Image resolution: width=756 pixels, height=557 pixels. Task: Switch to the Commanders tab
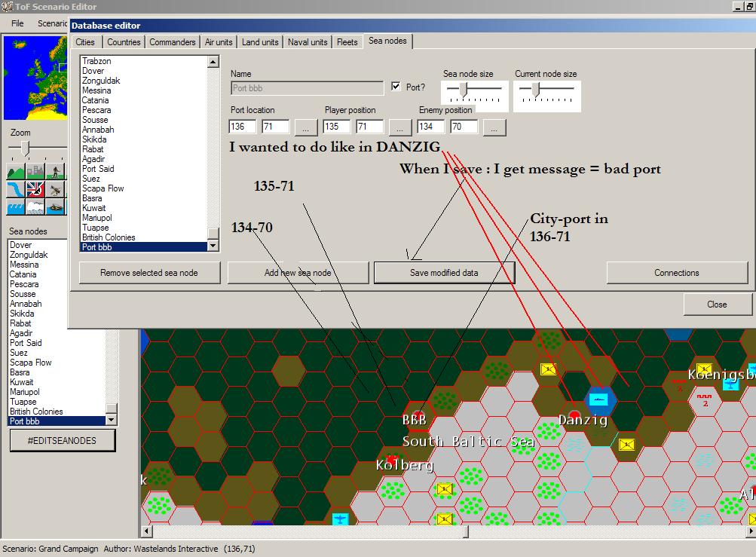point(172,42)
